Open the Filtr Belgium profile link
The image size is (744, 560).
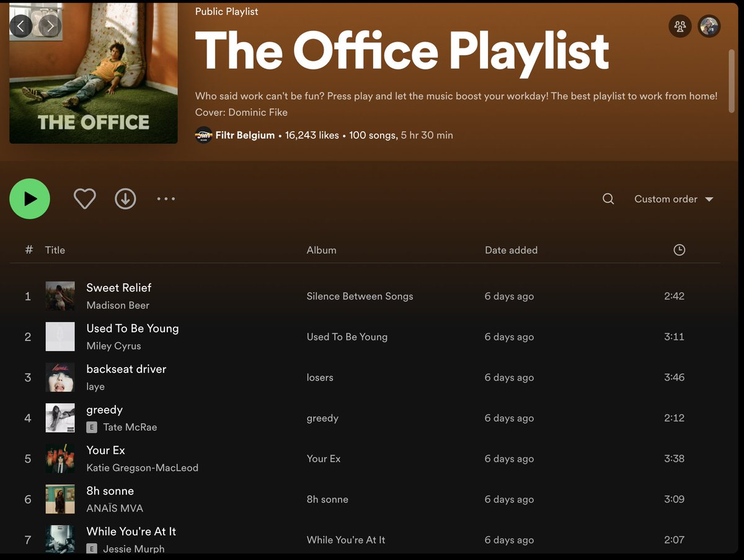245,135
